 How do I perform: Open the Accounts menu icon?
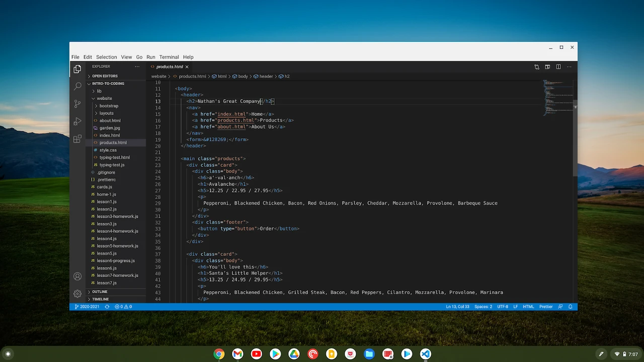click(x=77, y=277)
